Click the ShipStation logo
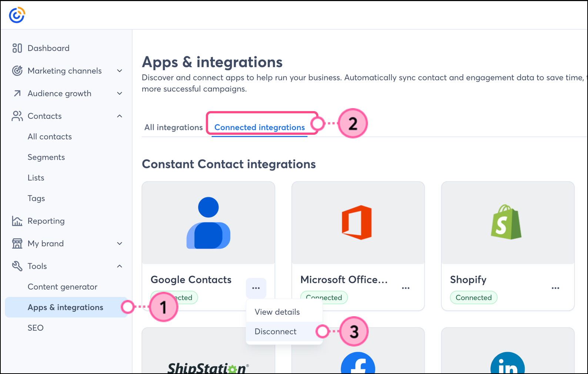The image size is (588, 374). (208, 368)
